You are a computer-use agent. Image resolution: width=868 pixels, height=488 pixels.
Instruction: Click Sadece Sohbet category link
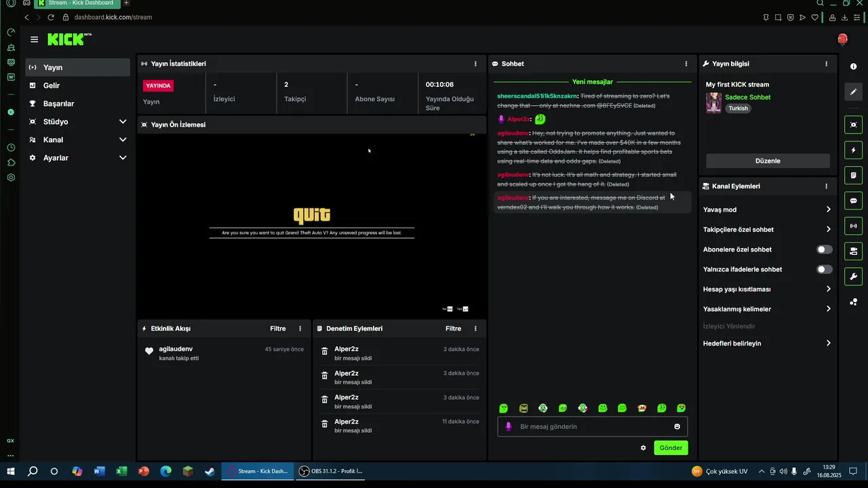pos(747,97)
